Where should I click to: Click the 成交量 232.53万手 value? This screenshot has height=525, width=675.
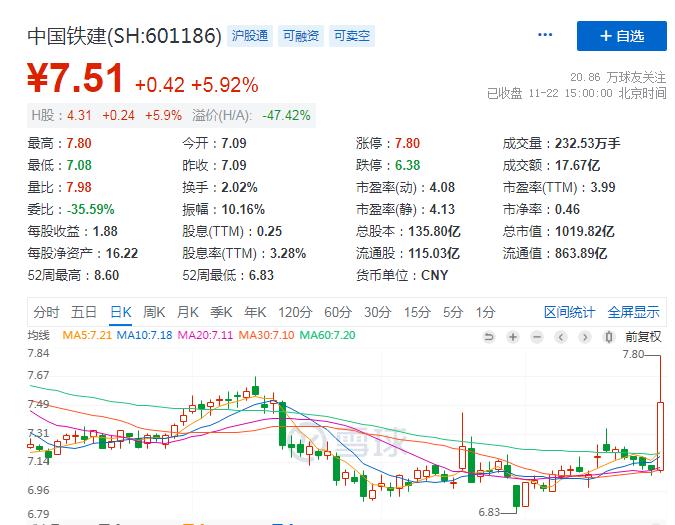coord(587,143)
